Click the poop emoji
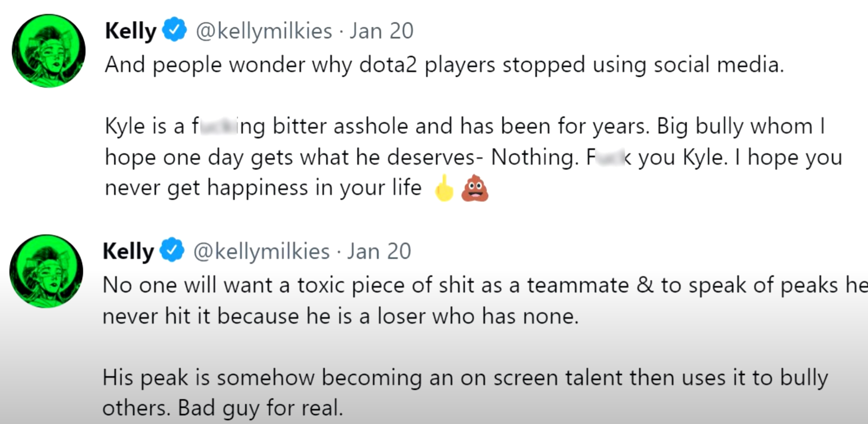 click(x=475, y=188)
